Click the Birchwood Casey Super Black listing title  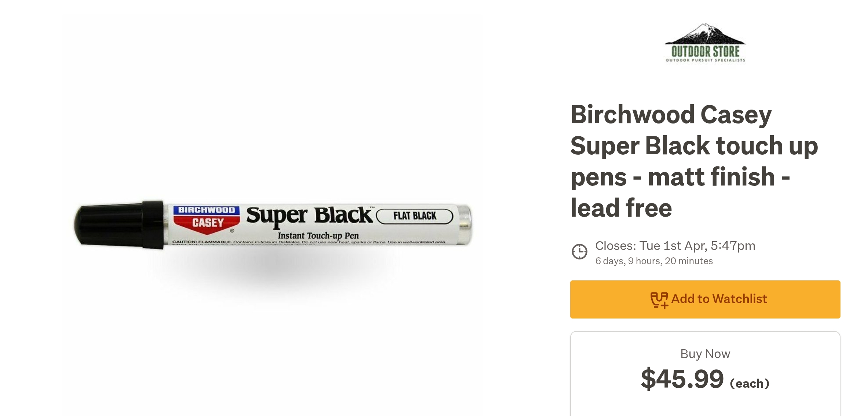tap(694, 161)
